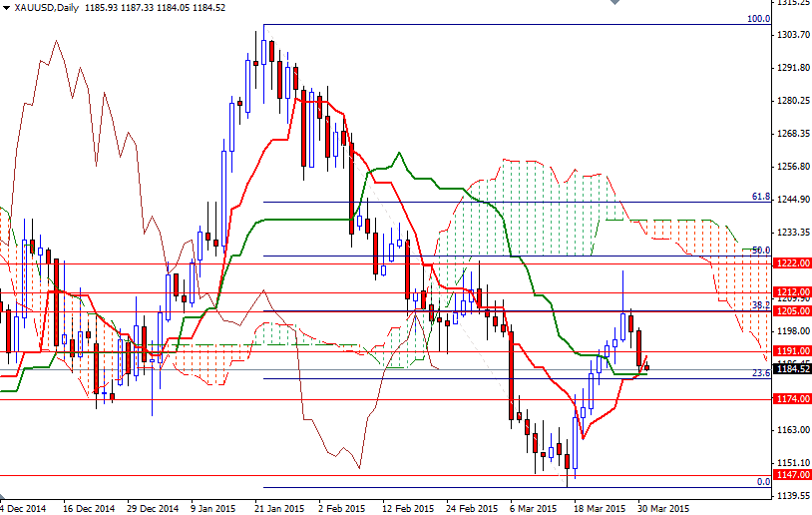The width and height of the screenshot is (812, 515).
Task: Select the red 1174.00 price label
Action: tap(790, 399)
